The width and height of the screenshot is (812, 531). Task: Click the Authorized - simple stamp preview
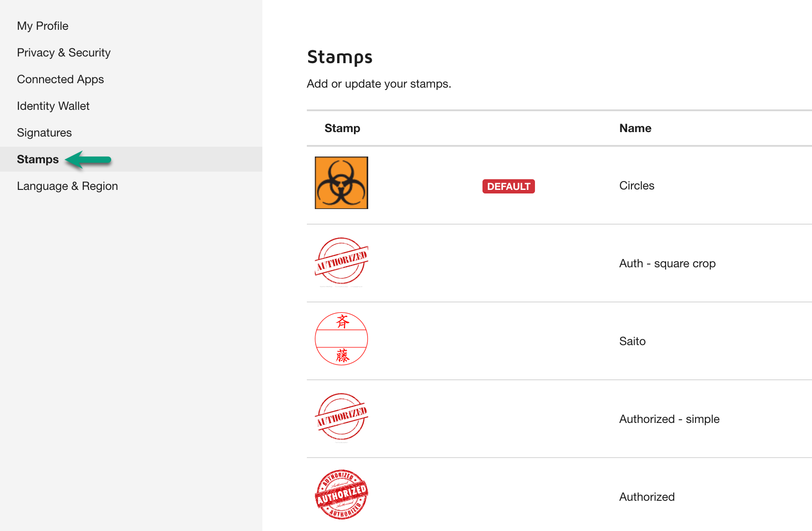pos(341,417)
